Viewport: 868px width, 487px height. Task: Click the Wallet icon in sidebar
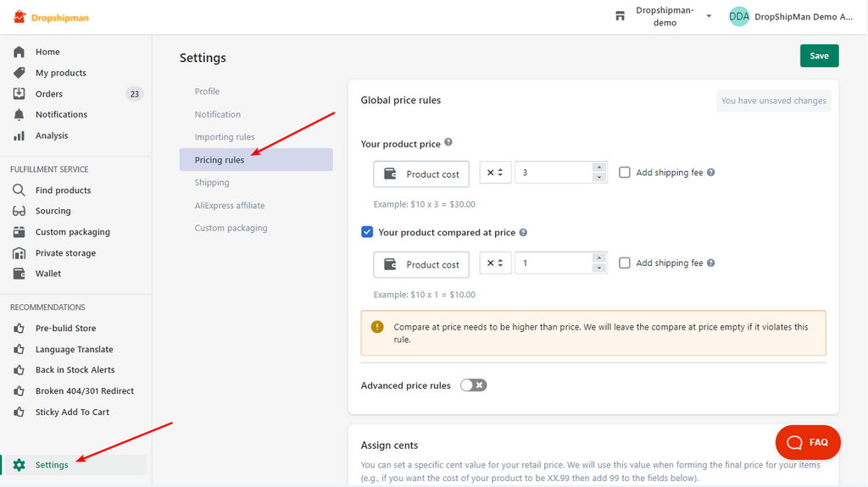19,274
